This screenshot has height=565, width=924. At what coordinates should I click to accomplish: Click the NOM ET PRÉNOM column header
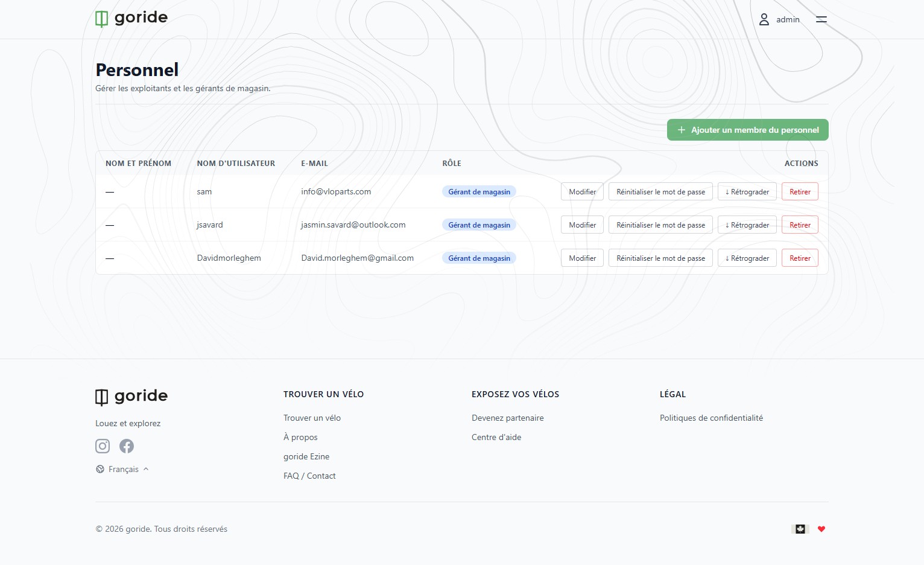(138, 164)
